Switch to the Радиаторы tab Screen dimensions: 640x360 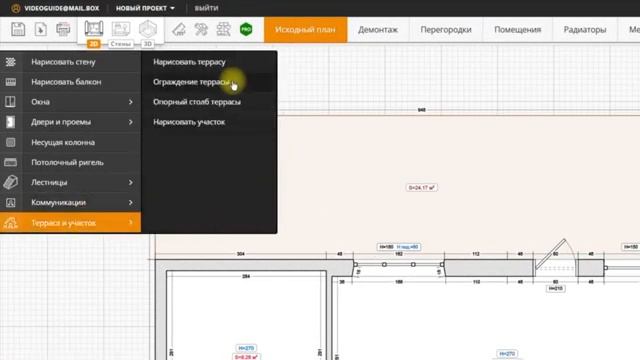[x=585, y=29]
